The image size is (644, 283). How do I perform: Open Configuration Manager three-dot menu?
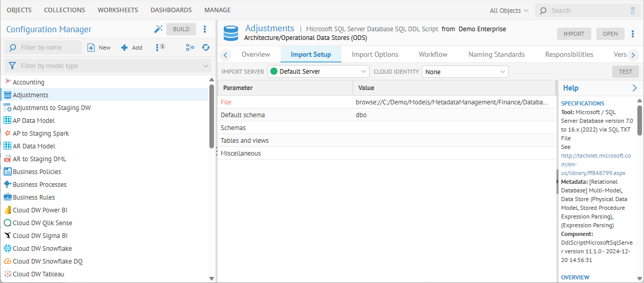205,29
